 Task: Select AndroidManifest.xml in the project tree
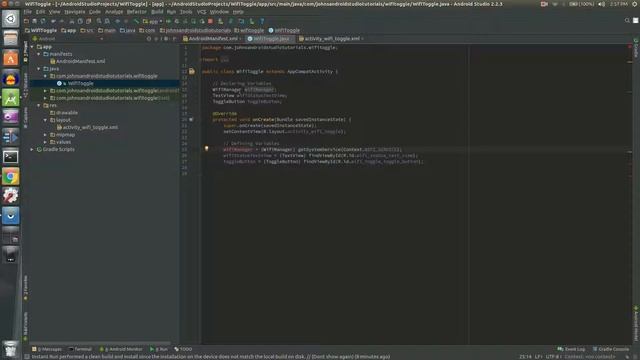(78, 61)
